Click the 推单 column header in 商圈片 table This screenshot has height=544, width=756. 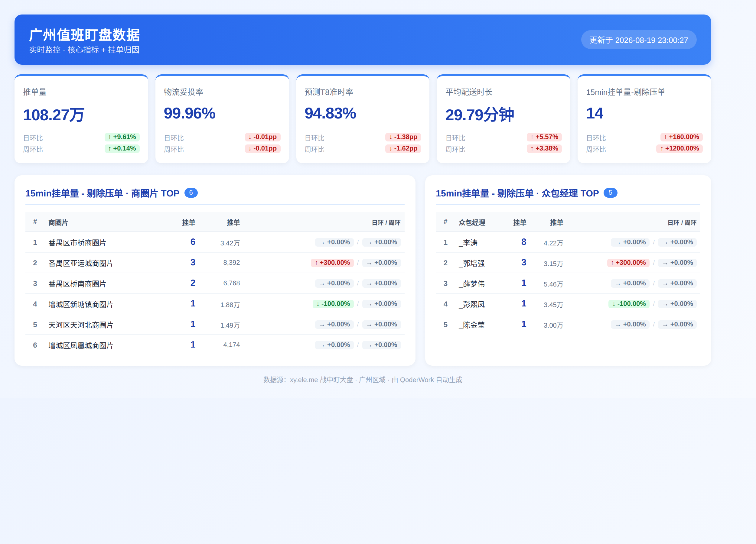(x=233, y=222)
